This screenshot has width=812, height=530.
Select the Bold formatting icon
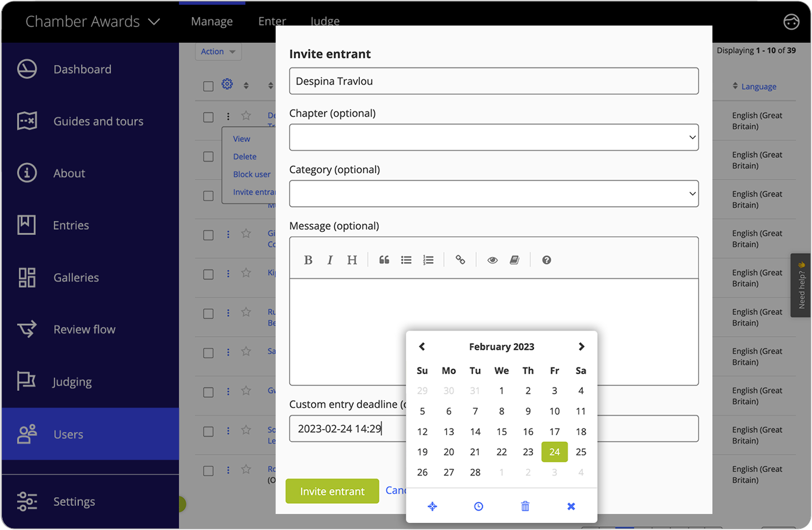tap(308, 260)
